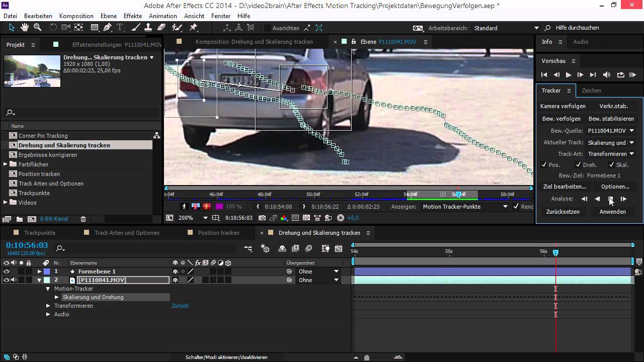
Task: Open the Komposition menu
Action: click(76, 16)
